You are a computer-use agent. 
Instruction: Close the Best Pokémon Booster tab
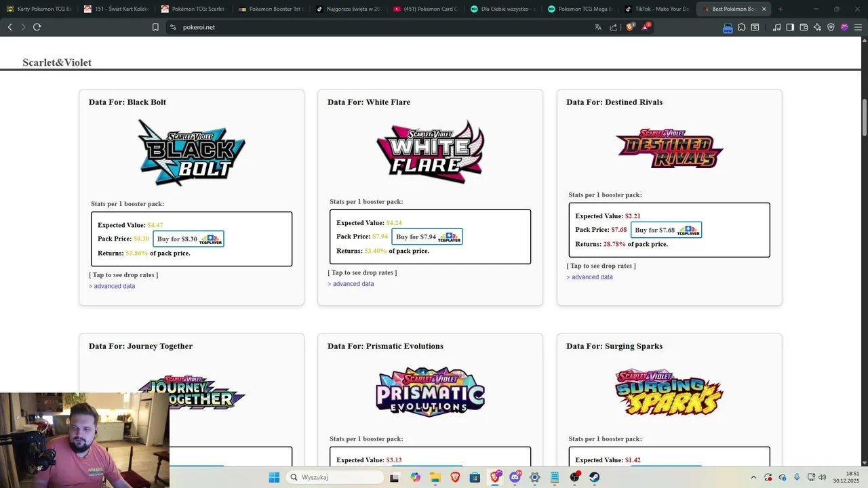click(764, 9)
